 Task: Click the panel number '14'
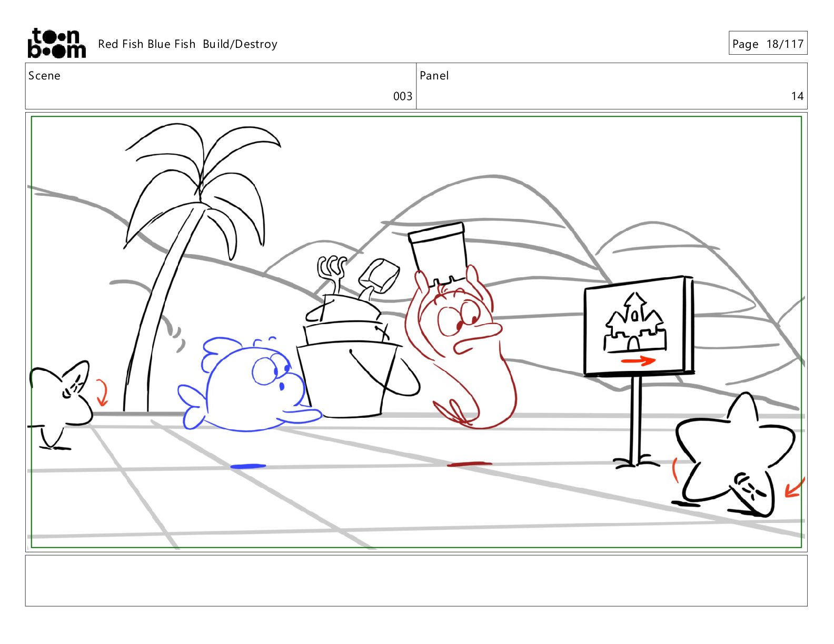pos(797,96)
